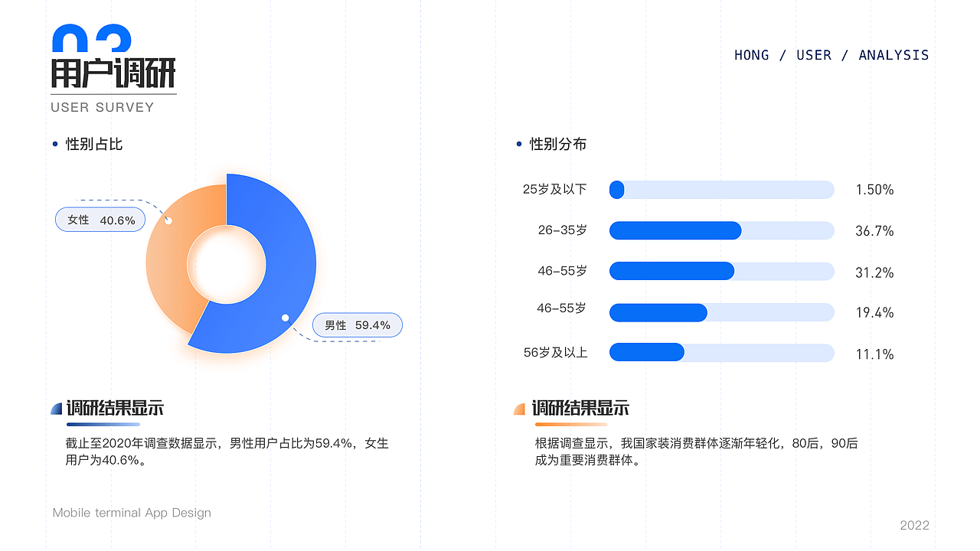980x551 pixels.
Task: Click the bullet icon beside 性别分布
Action: pos(518,144)
